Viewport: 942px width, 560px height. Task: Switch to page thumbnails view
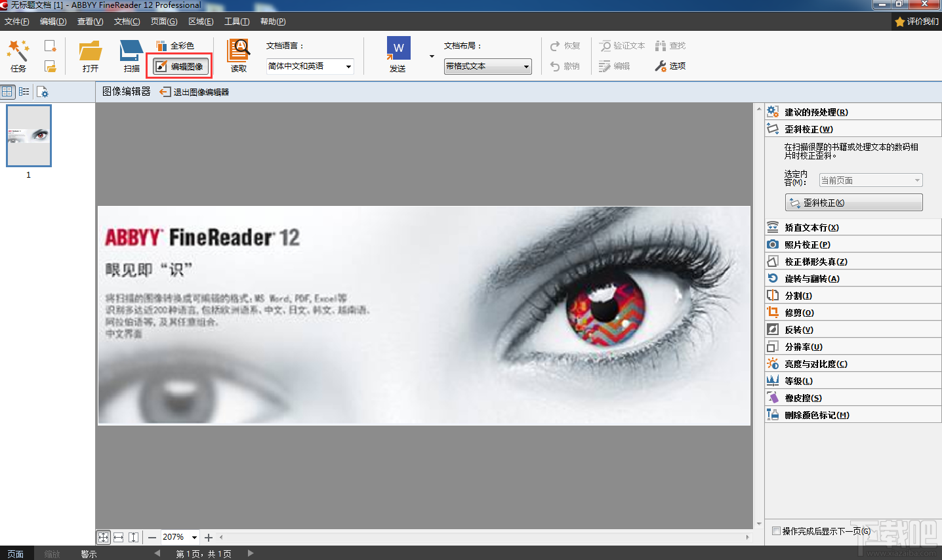coord(7,92)
